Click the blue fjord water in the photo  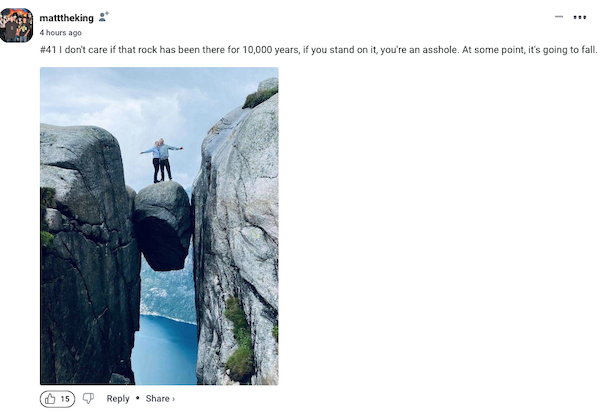(x=165, y=350)
